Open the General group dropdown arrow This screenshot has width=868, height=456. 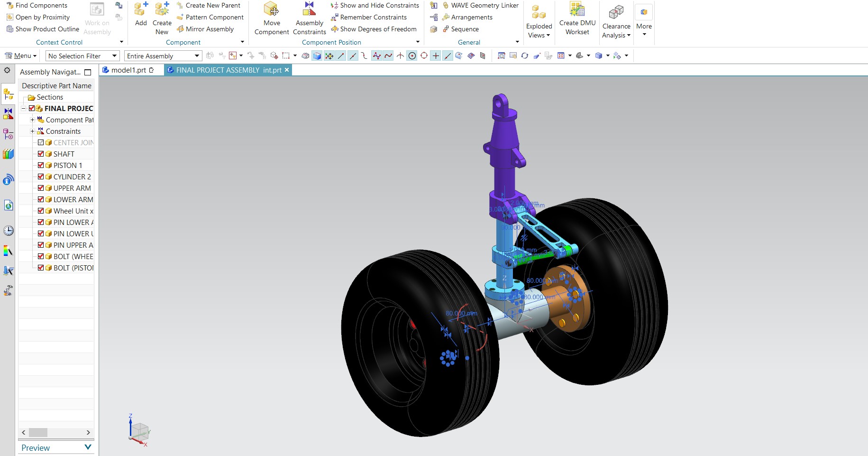(517, 42)
